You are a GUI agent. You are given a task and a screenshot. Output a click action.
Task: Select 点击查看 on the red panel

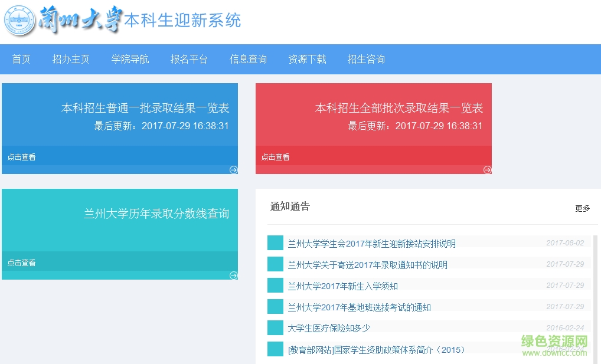tap(275, 157)
